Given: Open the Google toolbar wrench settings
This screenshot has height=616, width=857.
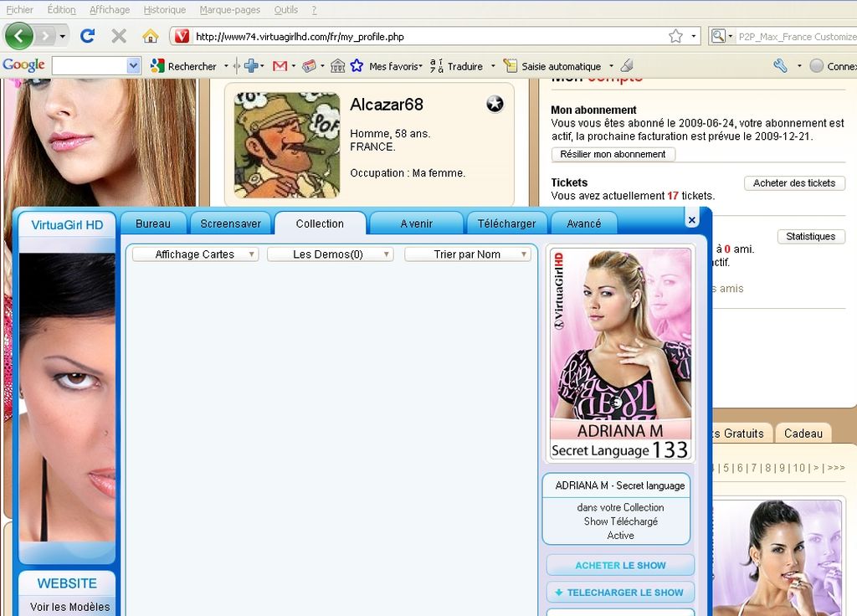Looking at the screenshot, I should click(x=781, y=66).
